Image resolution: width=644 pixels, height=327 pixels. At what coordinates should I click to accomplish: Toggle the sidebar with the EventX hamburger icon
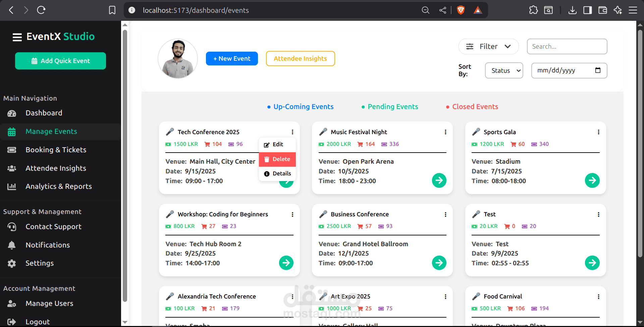point(17,37)
